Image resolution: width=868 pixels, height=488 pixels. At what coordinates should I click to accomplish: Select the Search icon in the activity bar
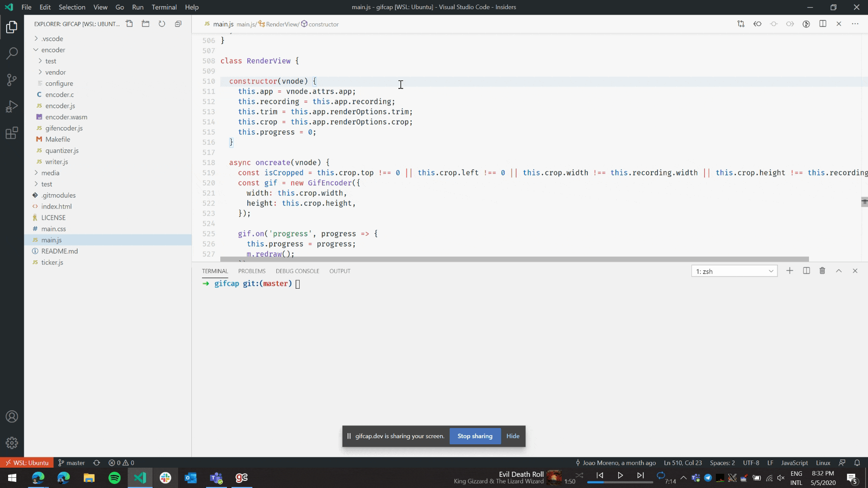pos(11,53)
